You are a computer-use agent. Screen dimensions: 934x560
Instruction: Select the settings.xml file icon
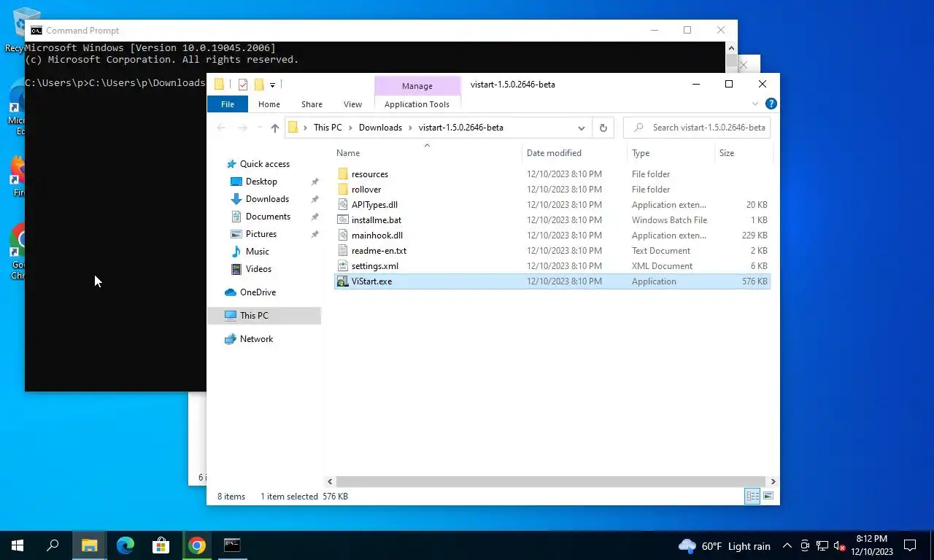343,266
